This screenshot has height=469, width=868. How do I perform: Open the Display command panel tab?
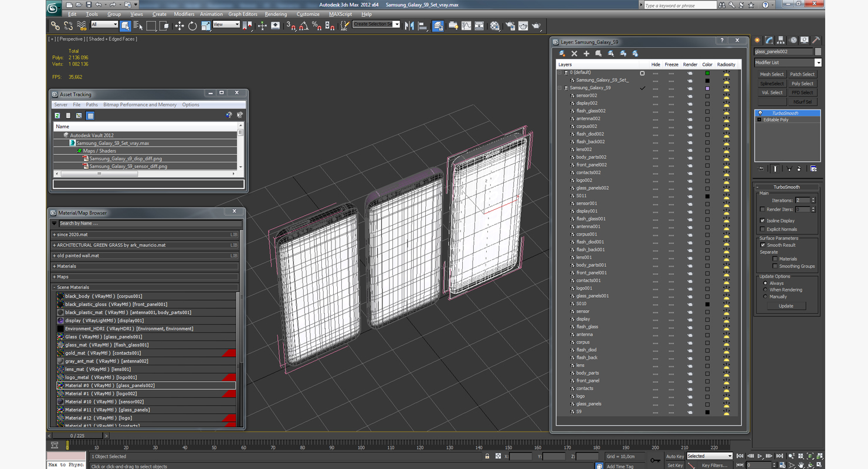point(805,40)
